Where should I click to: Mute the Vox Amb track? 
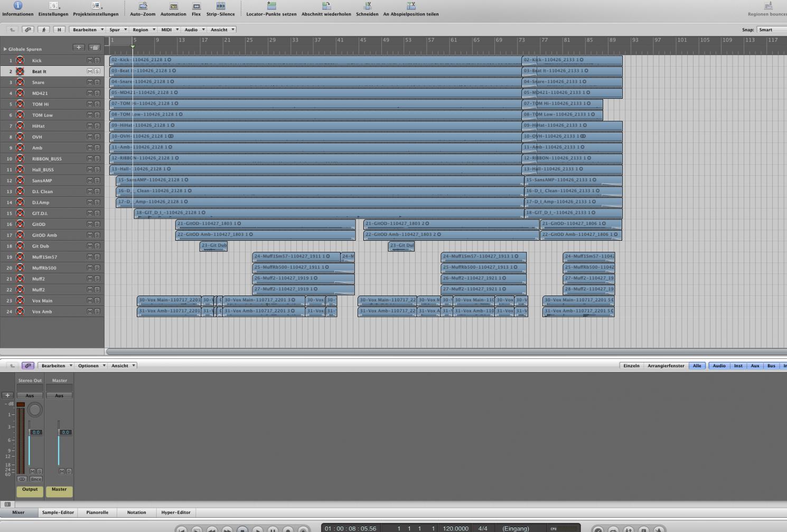pos(90,311)
